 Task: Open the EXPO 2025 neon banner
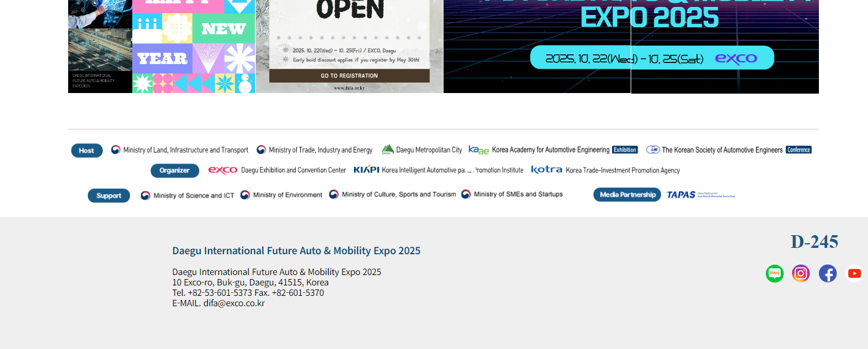pos(631,46)
